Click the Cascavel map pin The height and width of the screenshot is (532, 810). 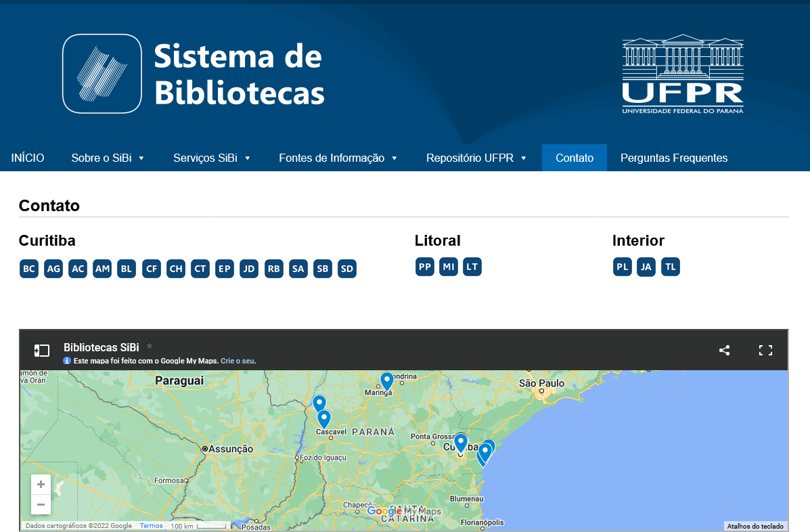[323, 419]
